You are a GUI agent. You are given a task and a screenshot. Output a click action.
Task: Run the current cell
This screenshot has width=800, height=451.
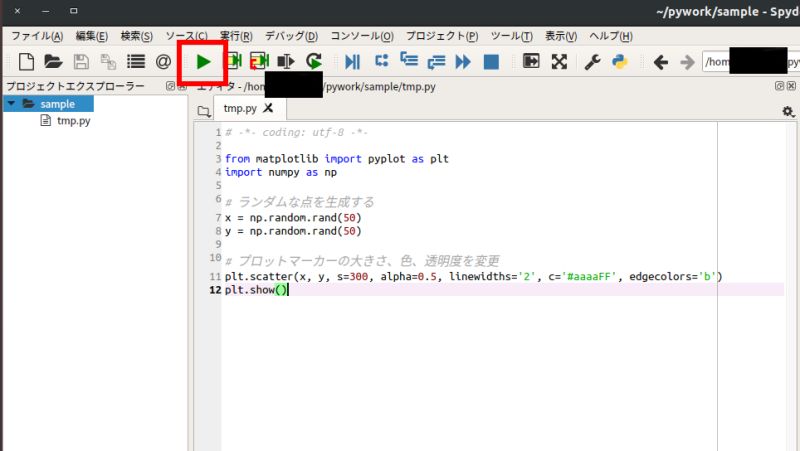[x=234, y=62]
